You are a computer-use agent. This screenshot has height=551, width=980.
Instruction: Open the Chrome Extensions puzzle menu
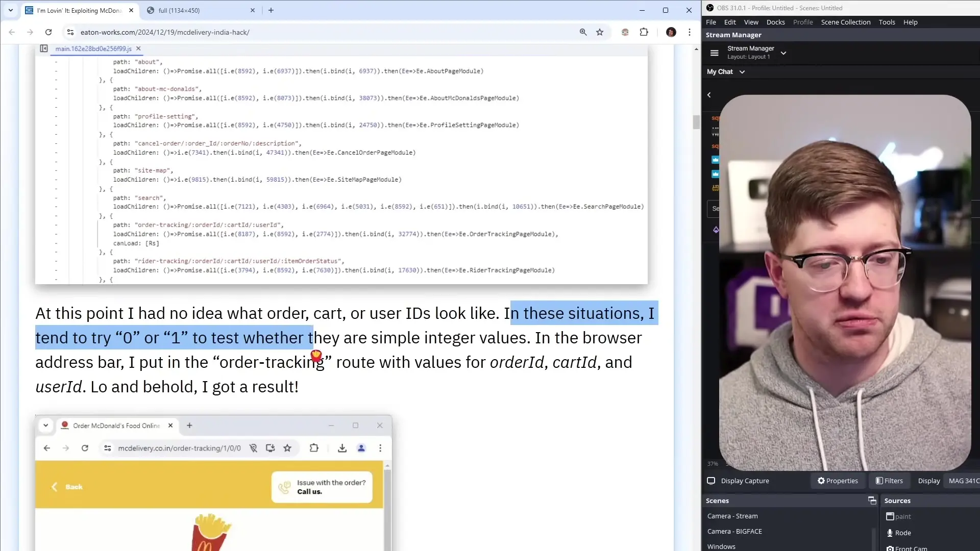click(x=644, y=32)
